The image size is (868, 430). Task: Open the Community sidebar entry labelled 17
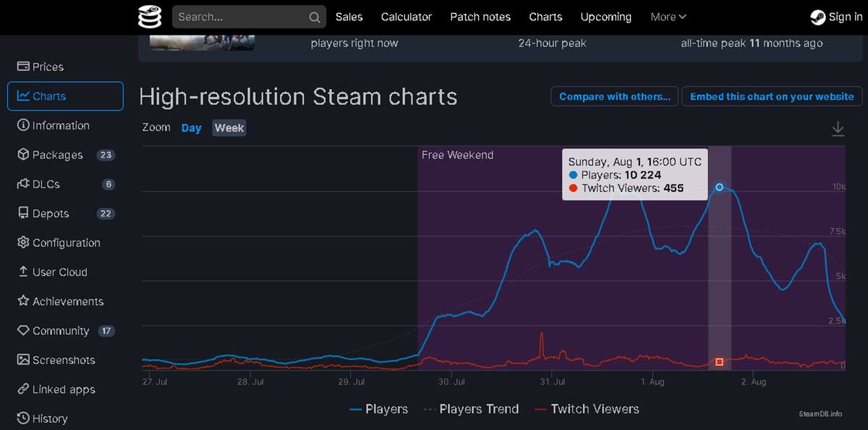click(65, 331)
